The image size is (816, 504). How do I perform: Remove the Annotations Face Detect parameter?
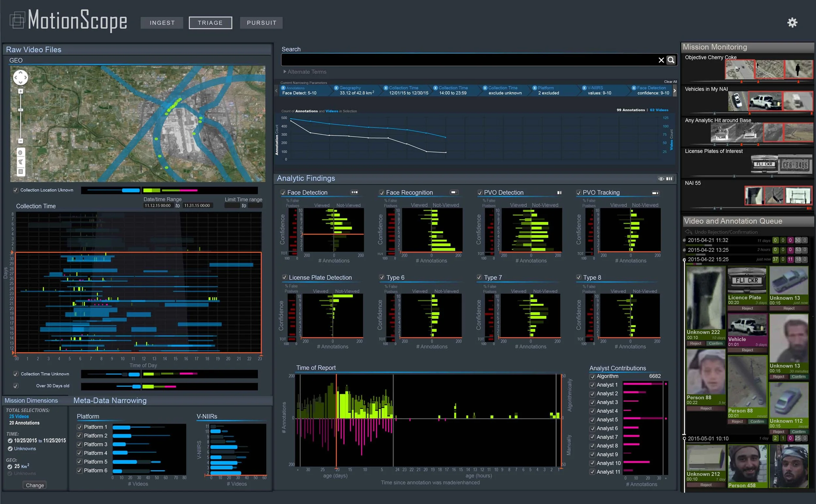point(283,88)
